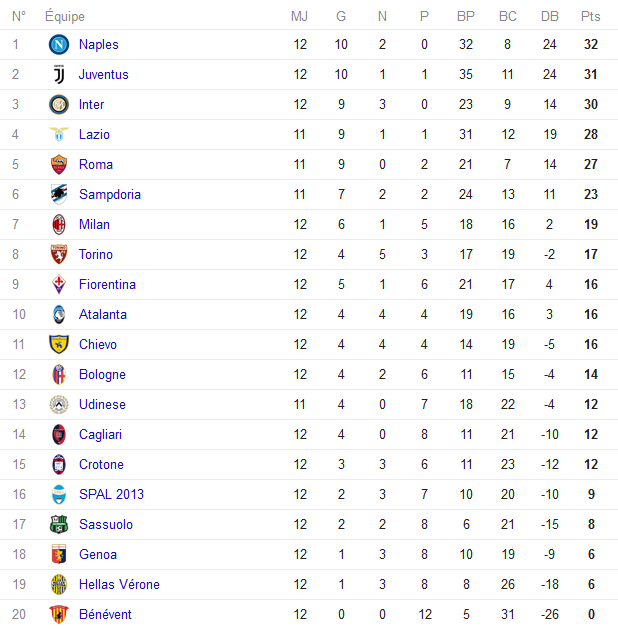
Task: Click the Lazio eagle logo
Action: click(58, 134)
